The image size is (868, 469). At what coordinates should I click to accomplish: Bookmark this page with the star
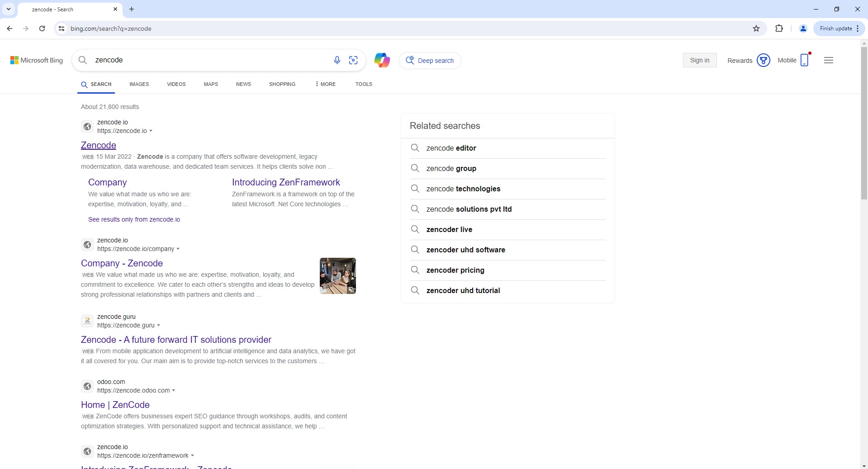756,28
